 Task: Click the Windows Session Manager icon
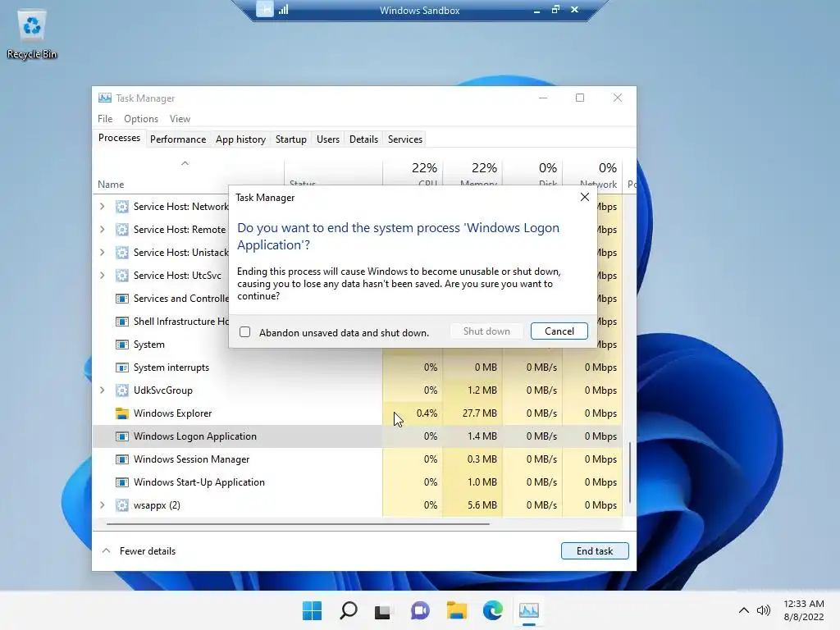122,459
